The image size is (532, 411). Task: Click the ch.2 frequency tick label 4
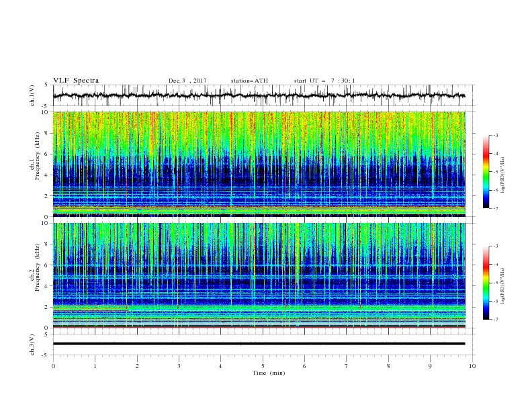47,286
